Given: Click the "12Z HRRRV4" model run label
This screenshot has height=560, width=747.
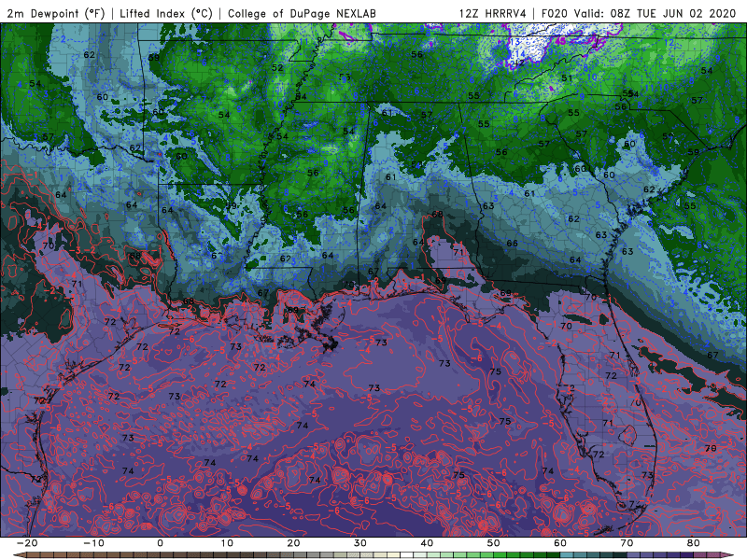Looking at the screenshot, I should tap(493, 13).
